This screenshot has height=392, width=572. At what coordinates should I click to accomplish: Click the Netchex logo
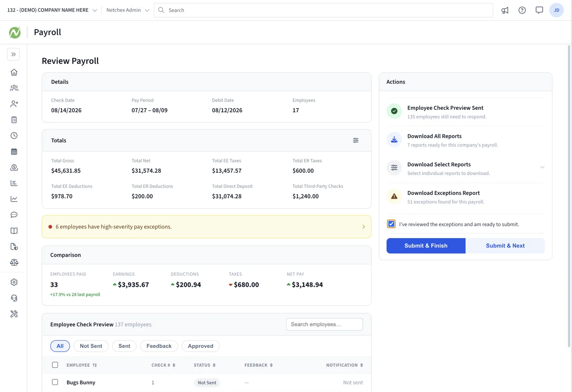tap(15, 32)
